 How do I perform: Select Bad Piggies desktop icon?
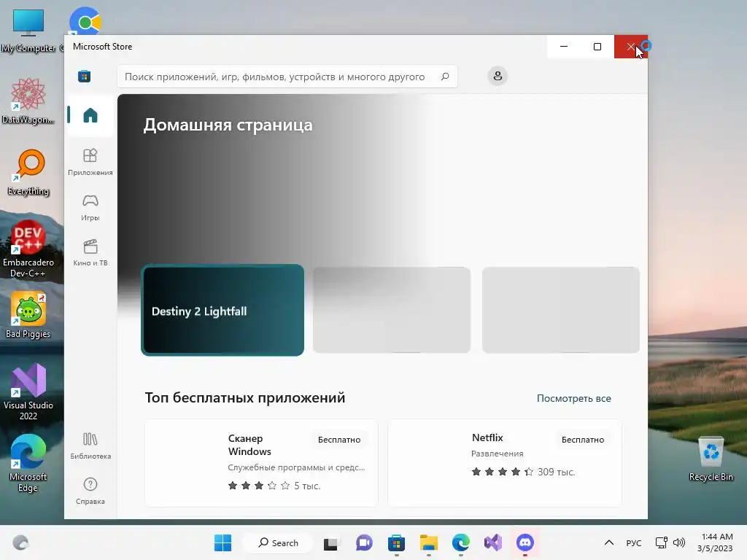(x=28, y=315)
